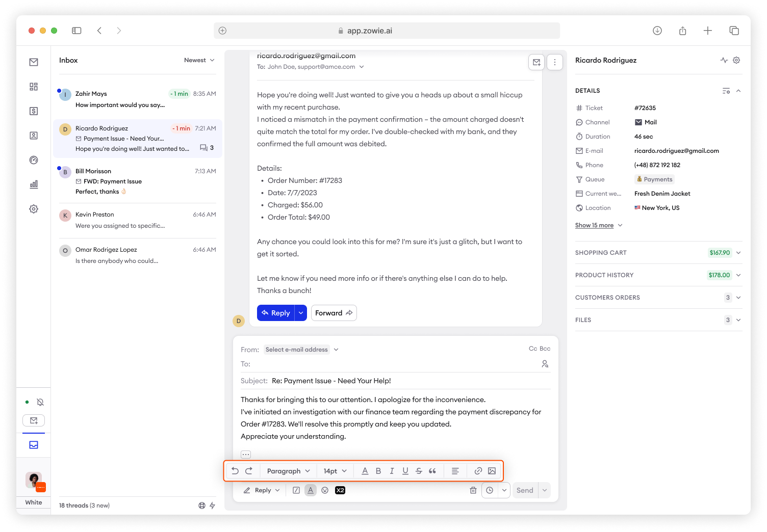Expand the CUSTOMERS ORDERS section
This screenshot has width=767, height=532.
point(658,298)
